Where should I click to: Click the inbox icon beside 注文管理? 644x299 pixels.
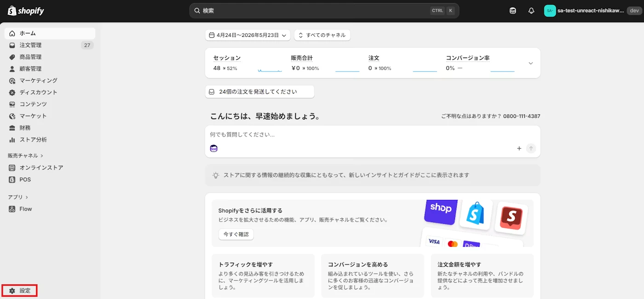(12, 45)
